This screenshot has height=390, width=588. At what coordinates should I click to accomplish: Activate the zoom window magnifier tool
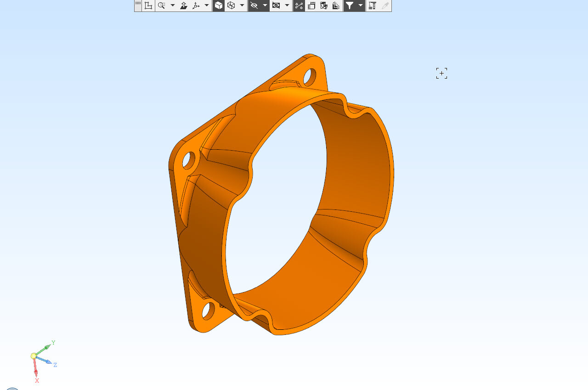point(162,6)
